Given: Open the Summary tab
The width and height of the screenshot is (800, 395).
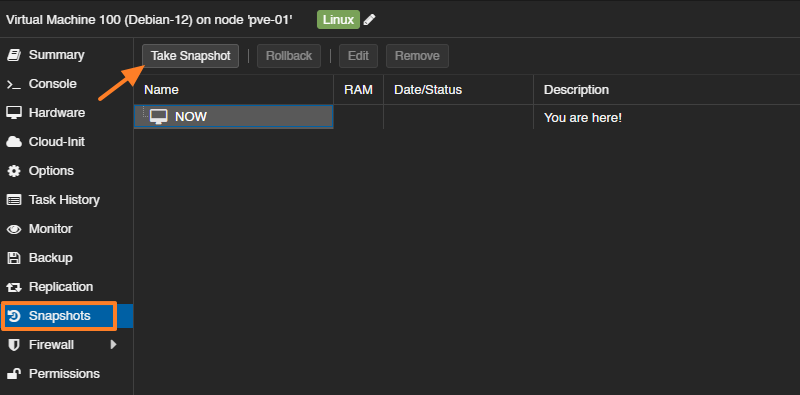Looking at the screenshot, I should [66, 55].
